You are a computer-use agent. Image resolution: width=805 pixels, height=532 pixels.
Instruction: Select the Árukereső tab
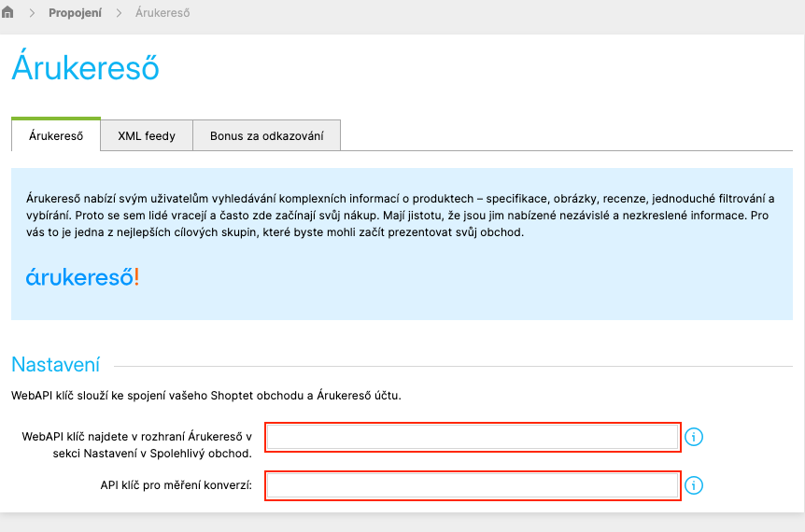click(56, 135)
